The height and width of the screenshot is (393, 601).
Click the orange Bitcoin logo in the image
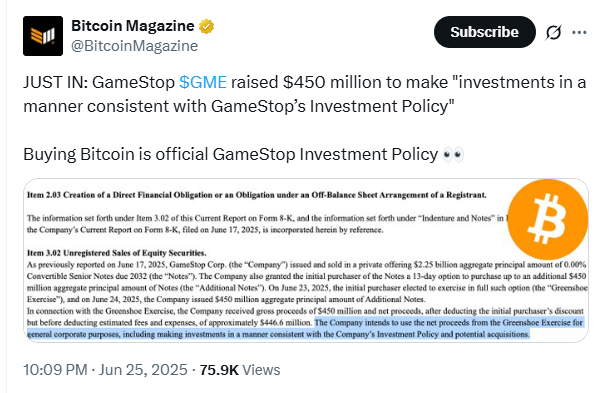547,219
